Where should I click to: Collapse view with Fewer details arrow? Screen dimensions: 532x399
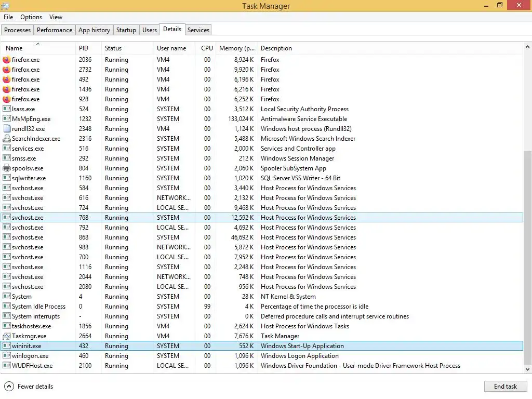(x=9, y=387)
